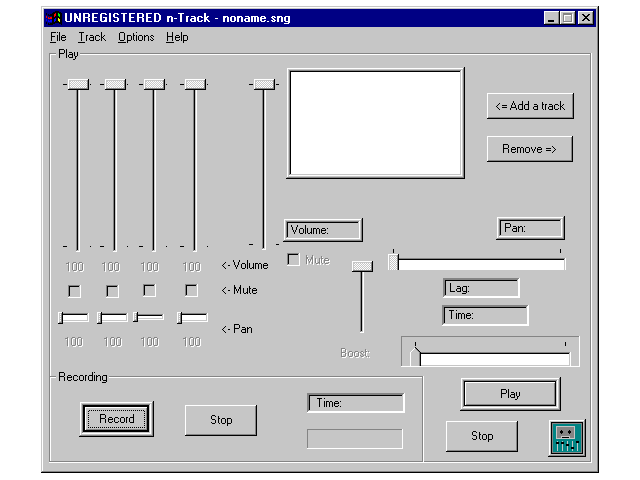Click Stop in the Recording section
Viewport: 640px width, 480px height.
point(221,420)
